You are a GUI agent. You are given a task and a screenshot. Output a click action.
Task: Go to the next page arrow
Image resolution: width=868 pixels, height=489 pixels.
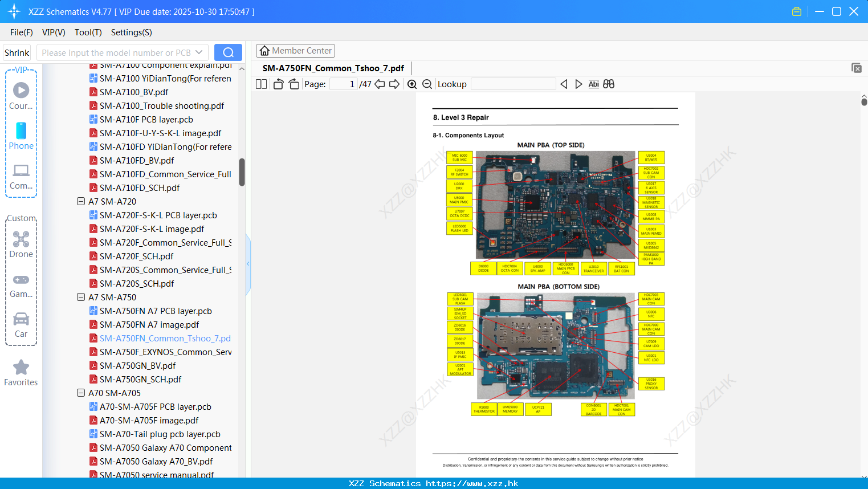click(x=394, y=84)
